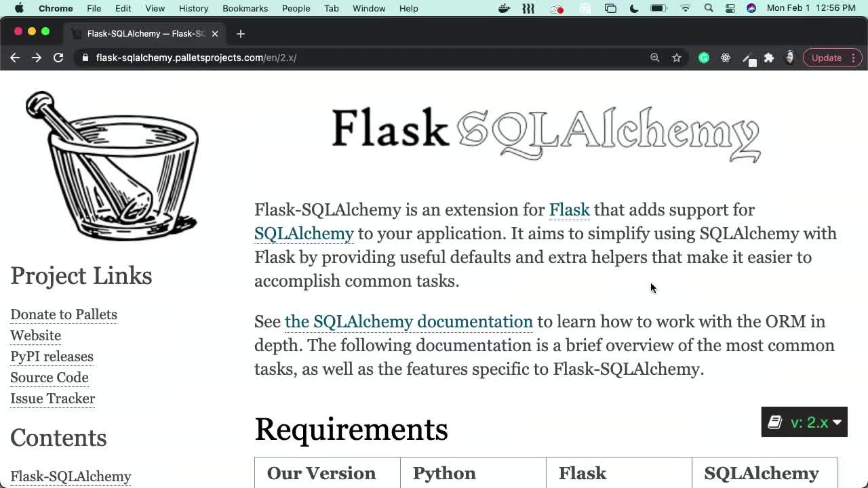
Task: Click the zoom magnifier in the address bar
Action: pyautogui.click(x=655, y=58)
